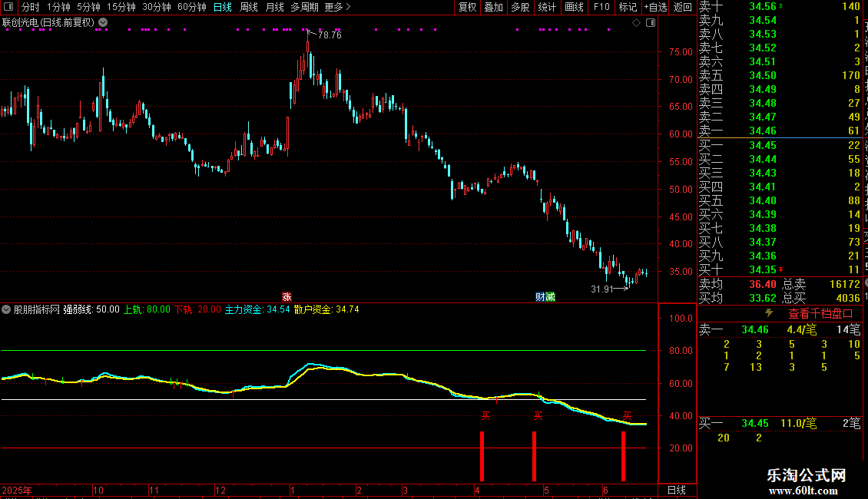The width and height of the screenshot is (868, 499).
Task: Click the 返回 back button
Action: [683, 7]
